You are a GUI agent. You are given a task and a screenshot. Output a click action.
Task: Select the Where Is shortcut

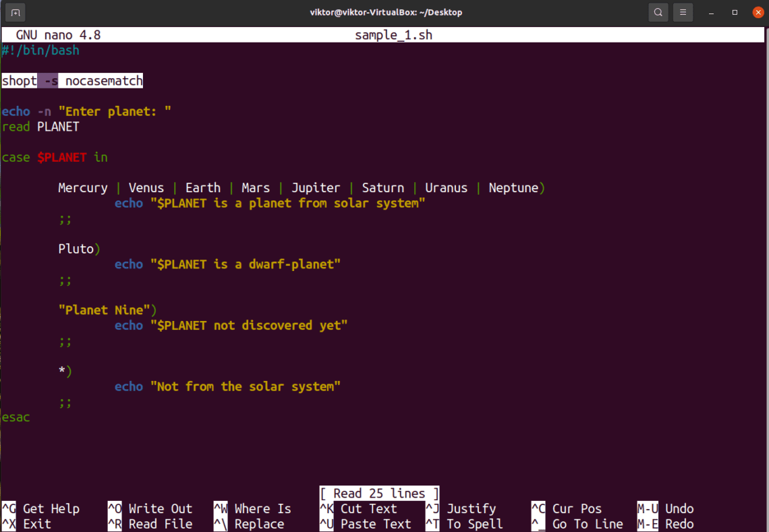[x=263, y=509]
